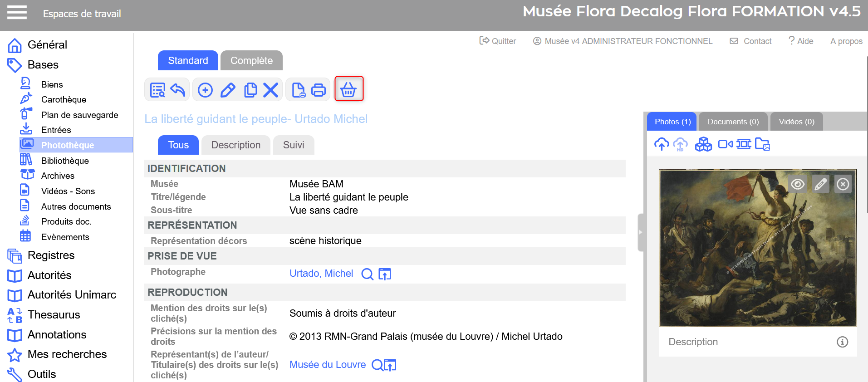The height and width of the screenshot is (382, 868).
Task: Toggle the hamburger menu sidebar
Action: point(17,13)
